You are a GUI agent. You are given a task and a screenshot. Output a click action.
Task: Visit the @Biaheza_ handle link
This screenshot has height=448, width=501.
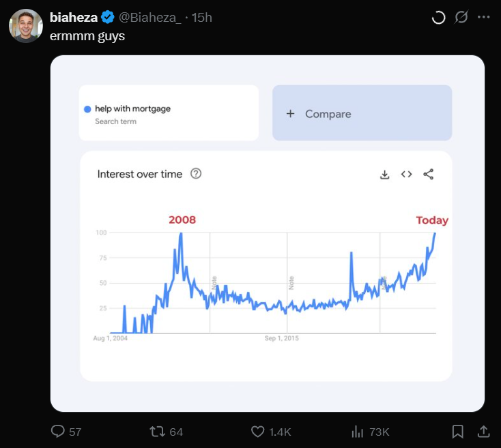[150, 18]
